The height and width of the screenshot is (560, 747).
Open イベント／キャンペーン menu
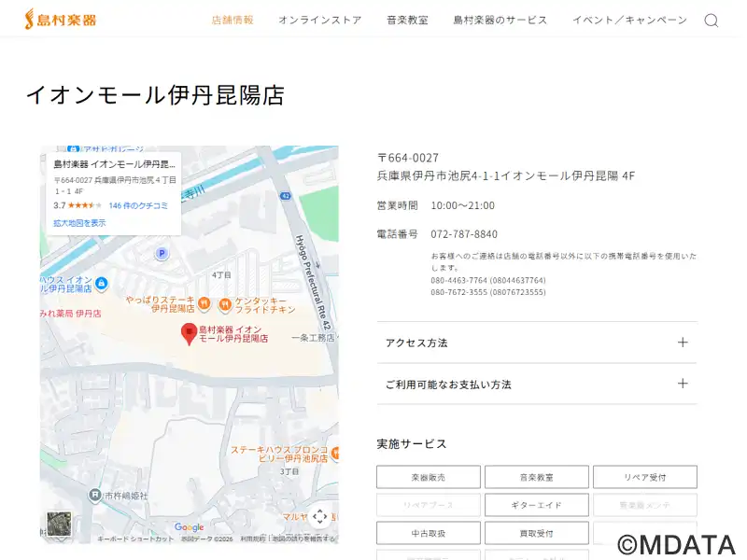point(629,20)
